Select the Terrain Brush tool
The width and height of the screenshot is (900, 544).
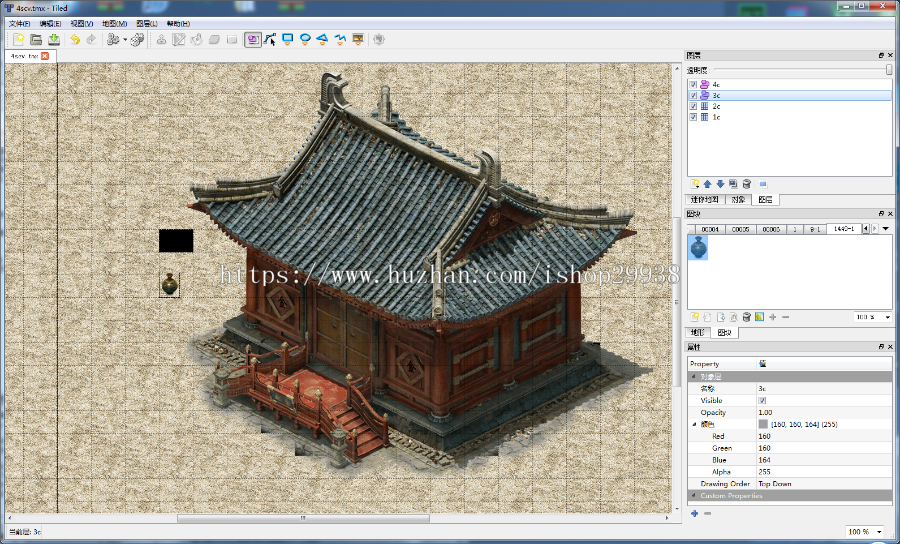pyautogui.click(x=179, y=40)
